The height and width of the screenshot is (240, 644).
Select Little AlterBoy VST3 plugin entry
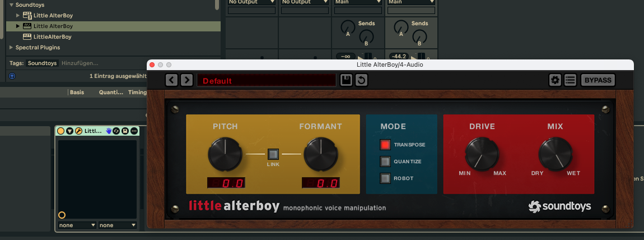(53, 16)
